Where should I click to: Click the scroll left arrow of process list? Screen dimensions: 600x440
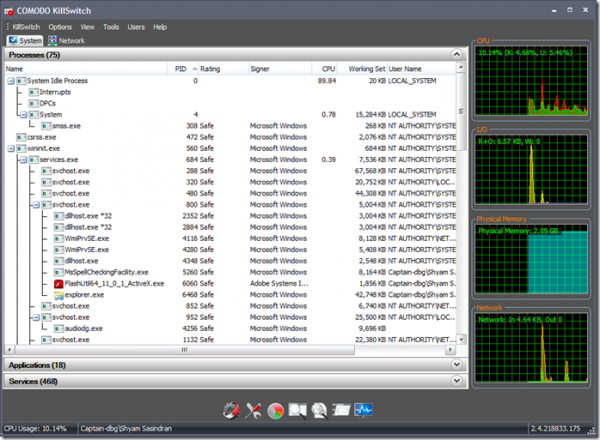pos(9,350)
